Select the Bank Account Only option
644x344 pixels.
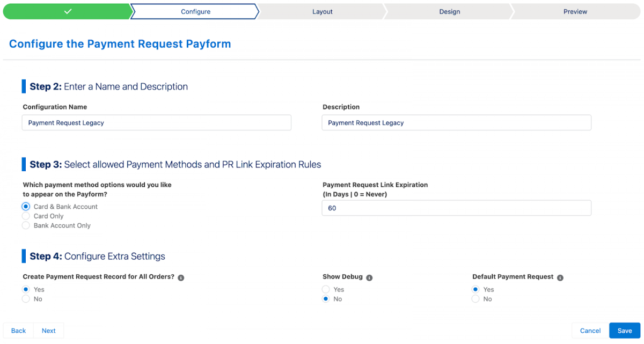click(x=25, y=226)
